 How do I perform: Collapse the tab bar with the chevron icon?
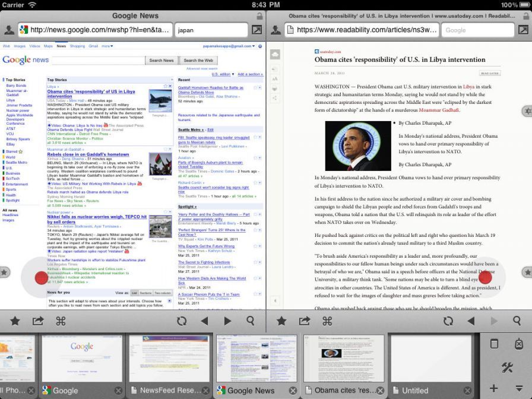[520, 388]
